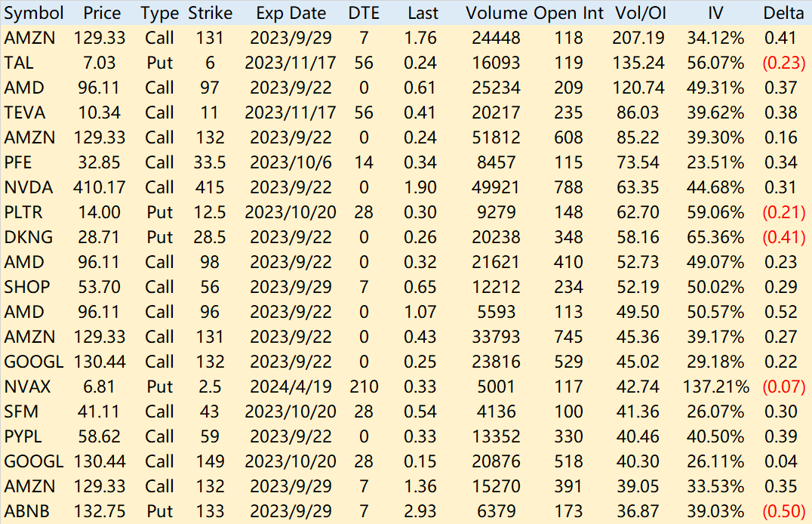Click volume value 16093
Viewport: 812px width, 524px height.
[x=496, y=63]
